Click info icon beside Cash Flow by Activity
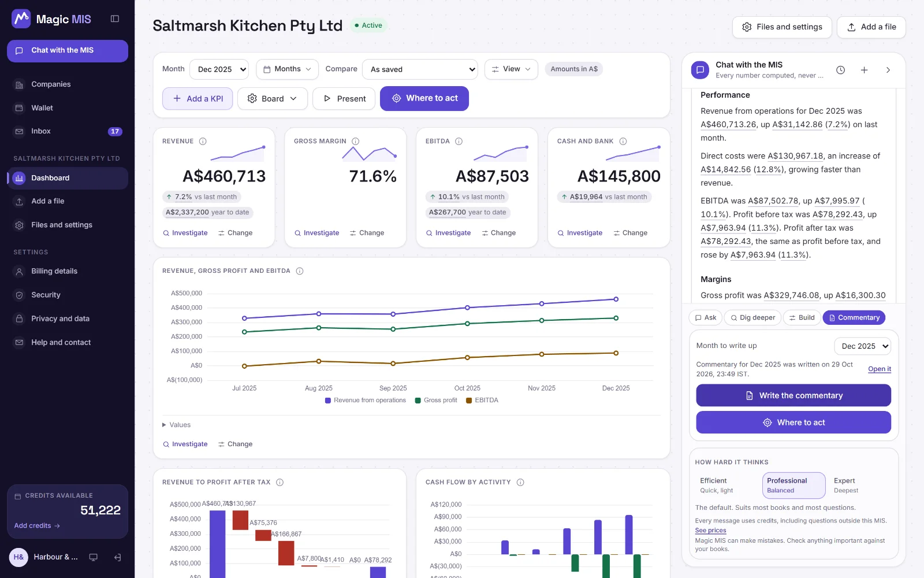 click(x=520, y=482)
